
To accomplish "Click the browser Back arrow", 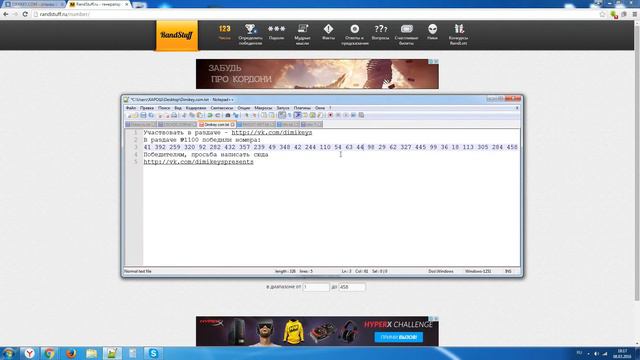I will (6, 14).
